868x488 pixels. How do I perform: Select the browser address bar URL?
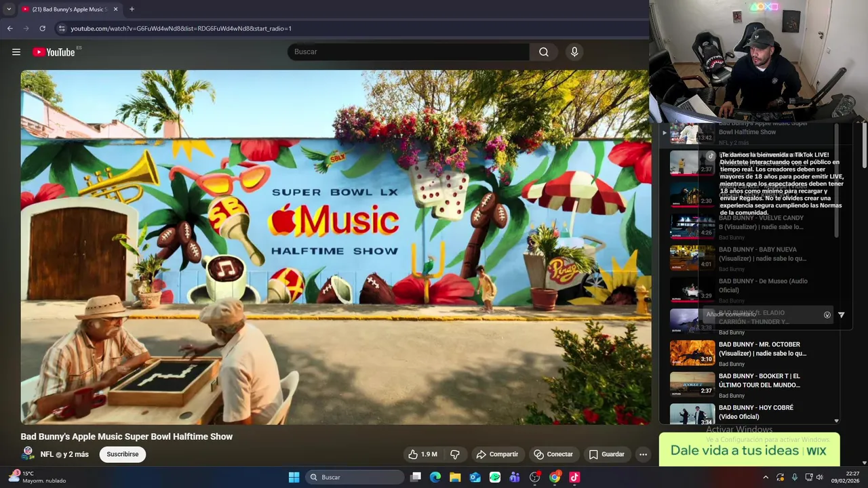(x=181, y=28)
